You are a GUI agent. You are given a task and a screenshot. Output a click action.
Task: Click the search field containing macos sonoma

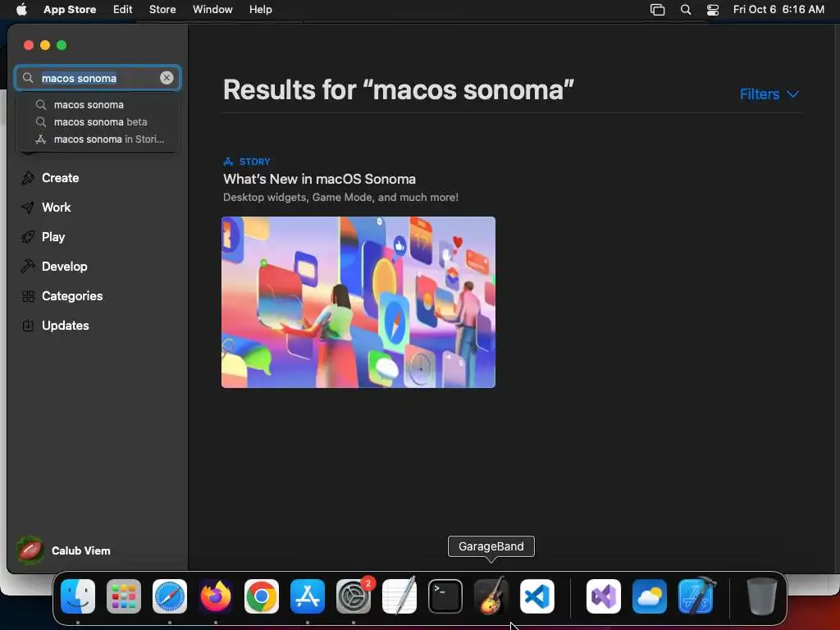(98, 78)
